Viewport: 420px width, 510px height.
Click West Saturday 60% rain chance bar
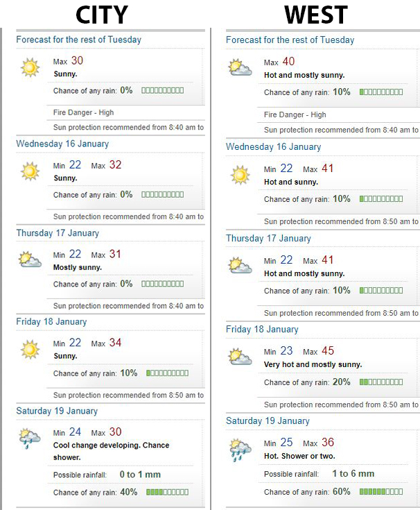(381, 492)
